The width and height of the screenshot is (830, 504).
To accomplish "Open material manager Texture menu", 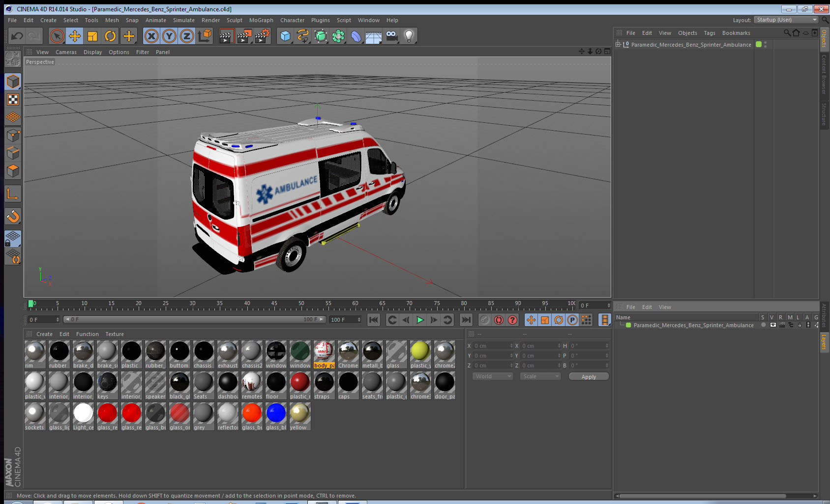I will (115, 334).
